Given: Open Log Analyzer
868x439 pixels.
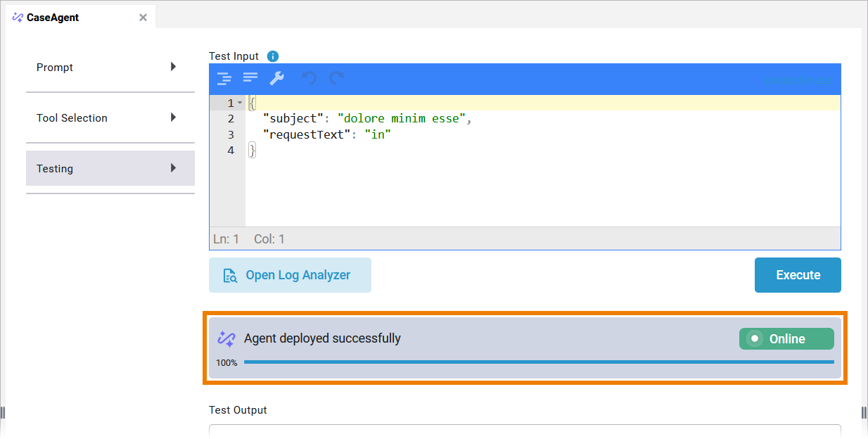Looking at the screenshot, I should pos(290,275).
